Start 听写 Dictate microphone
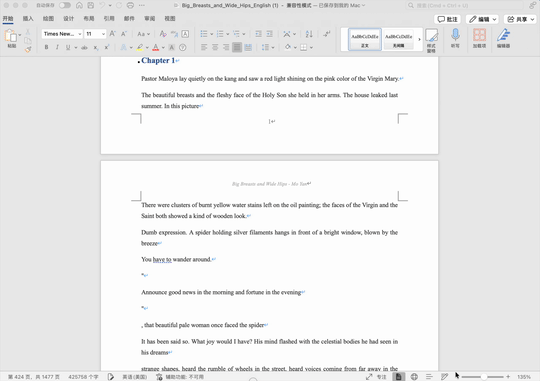Image resolution: width=540 pixels, height=381 pixels. (x=455, y=38)
